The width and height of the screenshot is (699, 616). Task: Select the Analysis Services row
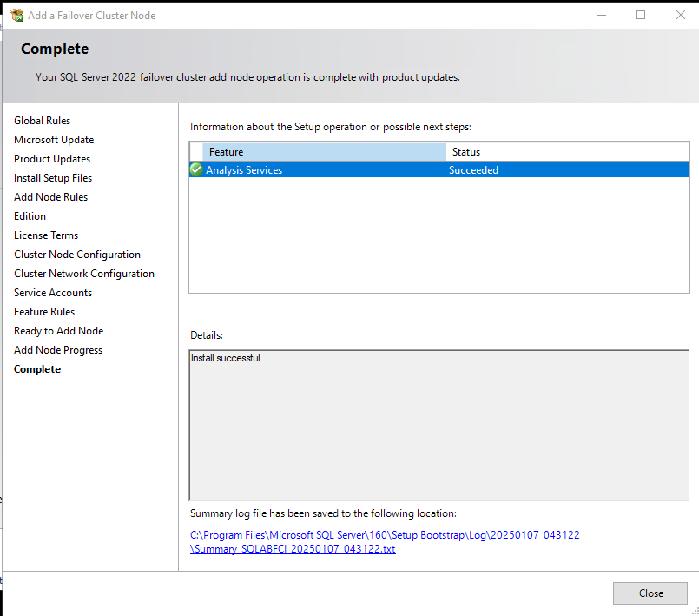tap(439, 170)
